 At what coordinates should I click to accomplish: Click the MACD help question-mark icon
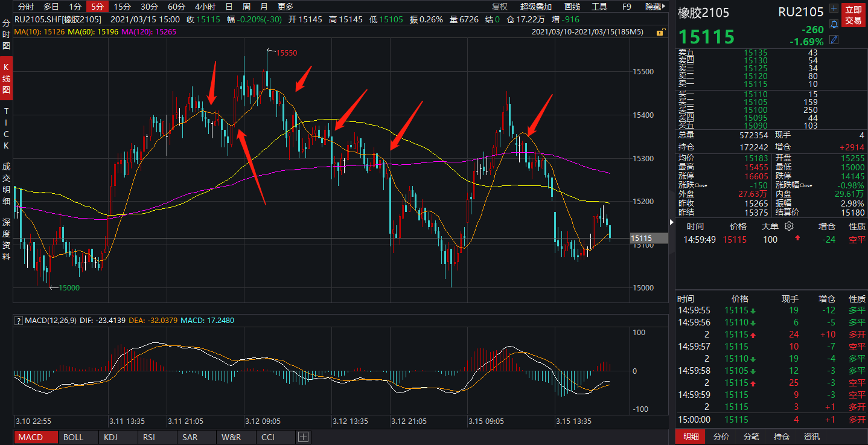pos(19,321)
